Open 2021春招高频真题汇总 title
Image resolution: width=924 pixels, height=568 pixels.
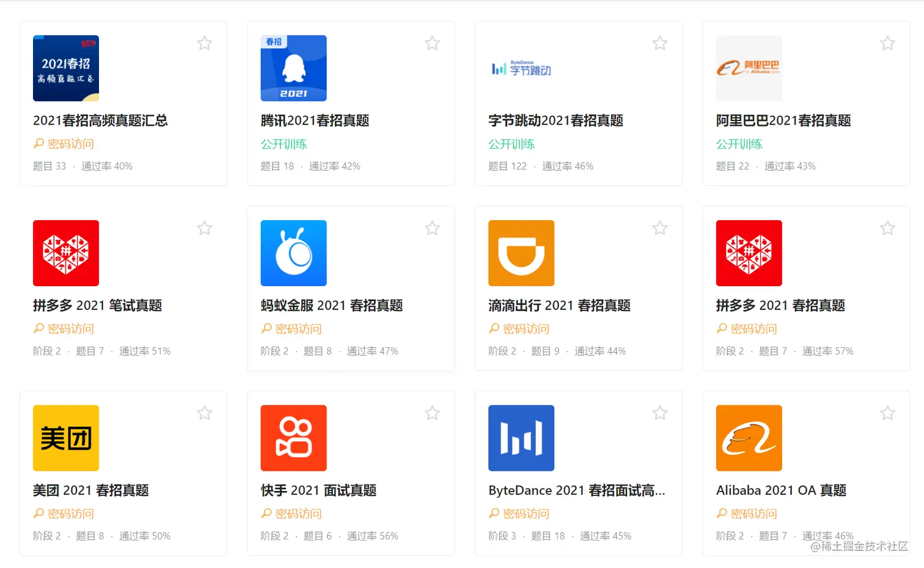[x=100, y=120]
